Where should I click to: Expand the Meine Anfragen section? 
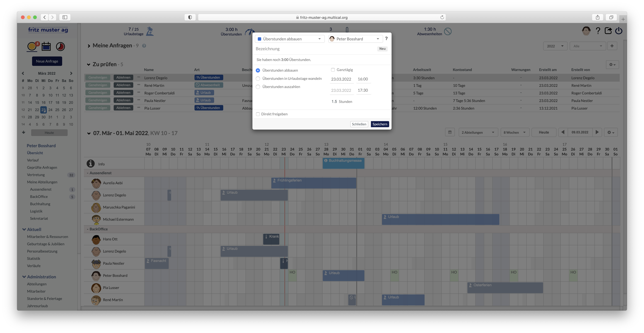coord(89,46)
